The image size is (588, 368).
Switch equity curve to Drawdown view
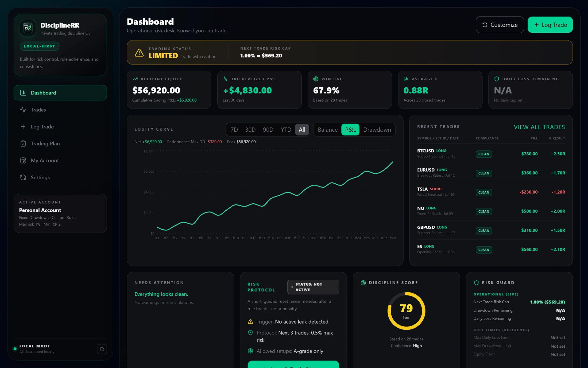[377, 130]
